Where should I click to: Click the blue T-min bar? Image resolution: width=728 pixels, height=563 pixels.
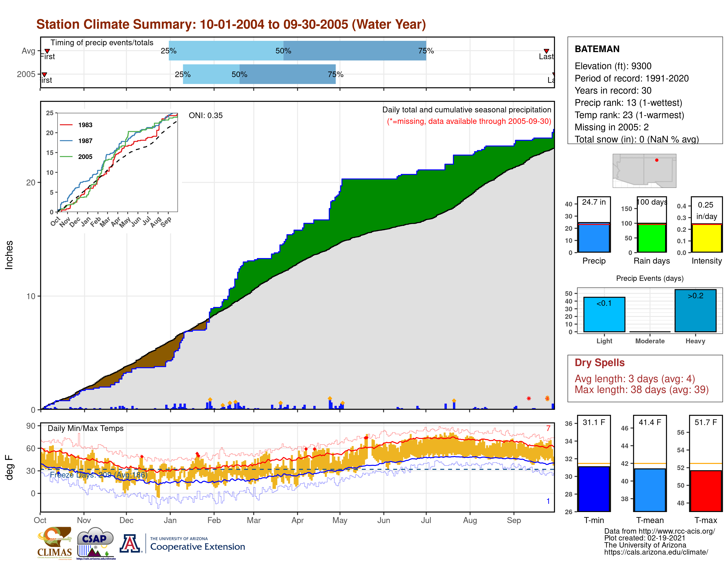tap(594, 489)
